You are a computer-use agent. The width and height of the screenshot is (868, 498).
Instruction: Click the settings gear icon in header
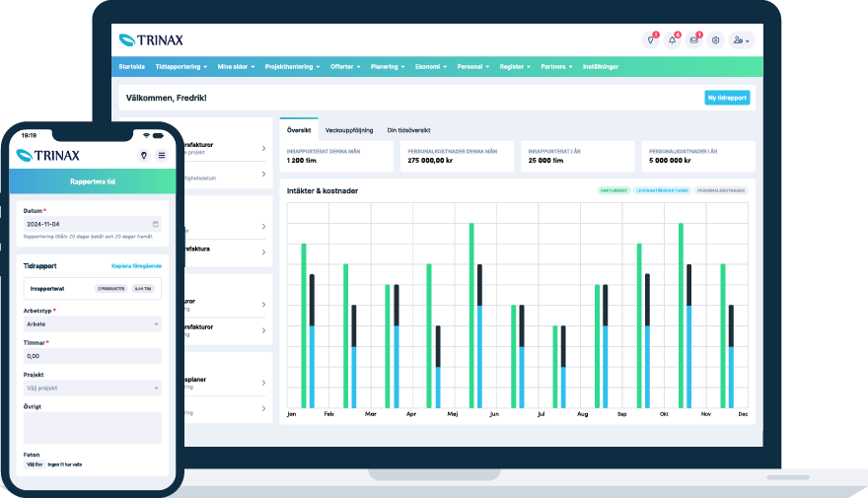coord(716,40)
